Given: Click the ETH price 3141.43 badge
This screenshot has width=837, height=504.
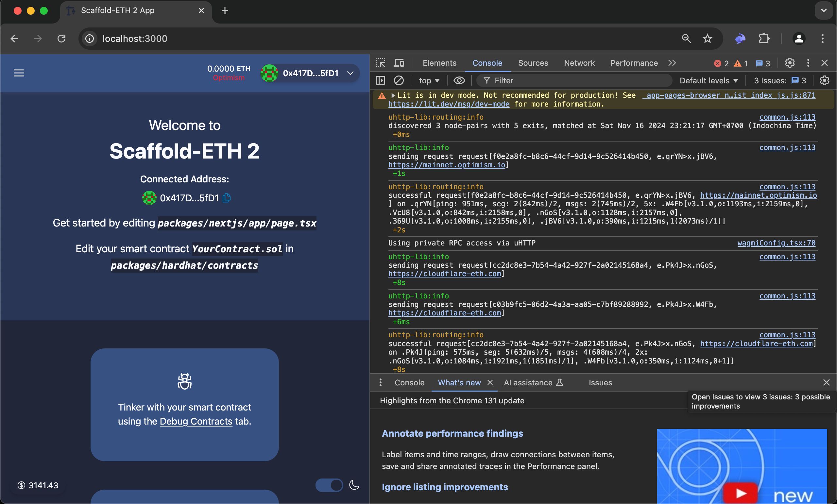Looking at the screenshot, I should 38,485.
